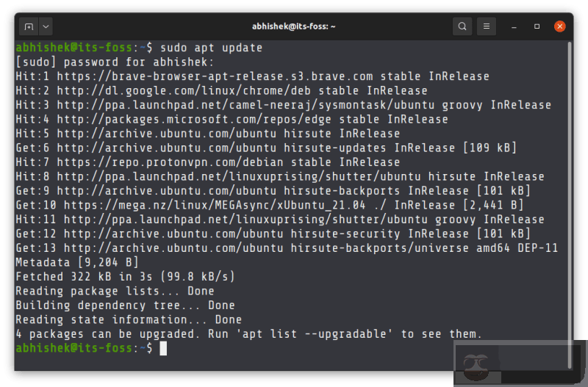Click the bottom abhishek@its-foss green prompt

74,348
